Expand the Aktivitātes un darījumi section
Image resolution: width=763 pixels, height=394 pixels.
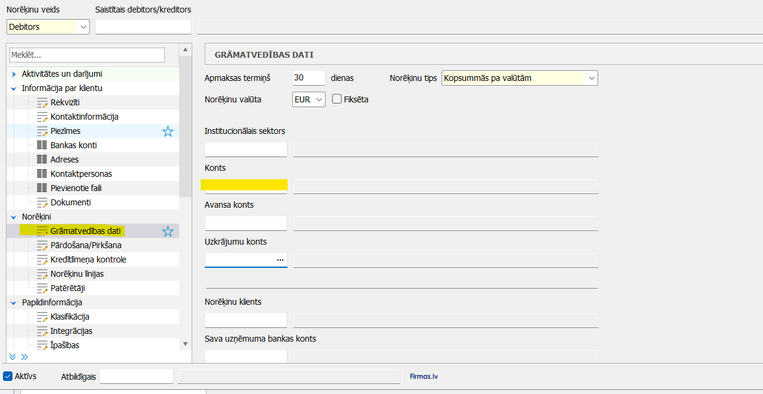click(14, 74)
